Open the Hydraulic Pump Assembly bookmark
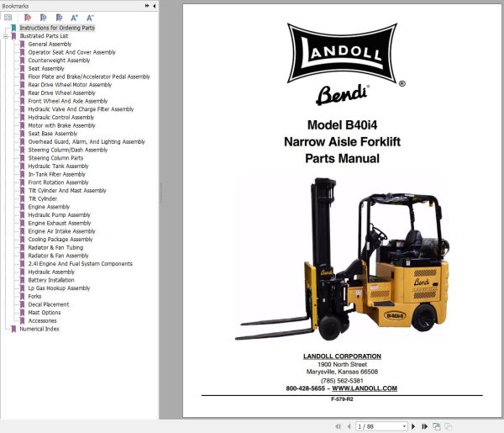Image resolution: width=504 pixels, height=433 pixels. [x=59, y=215]
